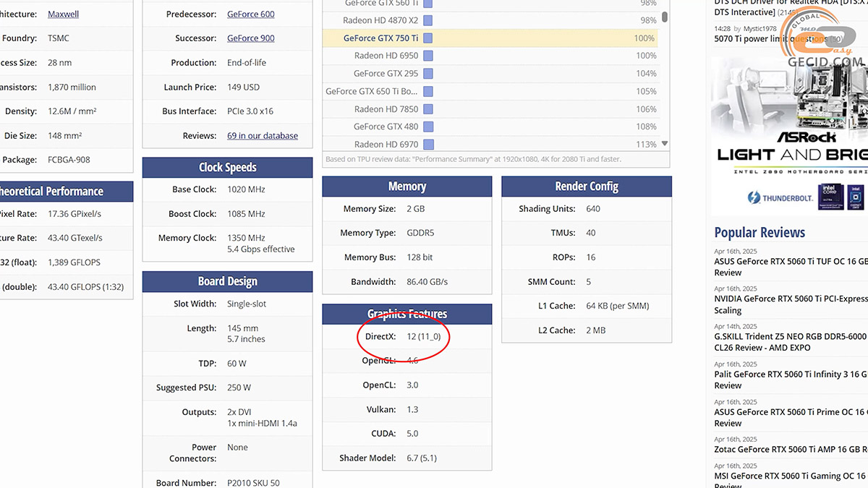Select the GeForce GTX 295 row label
The width and height of the screenshot is (868, 488).
pos(386,74)
